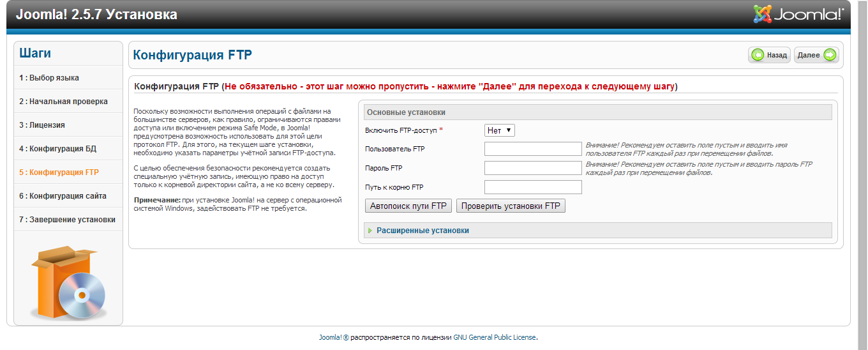868x350 pixels.
Task: Click hint text about пароль FTP
Action: point(699,169)
